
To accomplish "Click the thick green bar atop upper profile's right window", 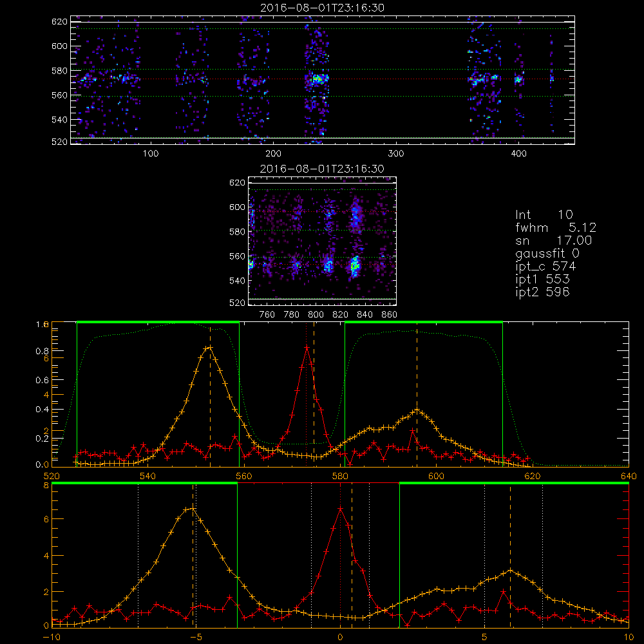I will coord(424,322).
